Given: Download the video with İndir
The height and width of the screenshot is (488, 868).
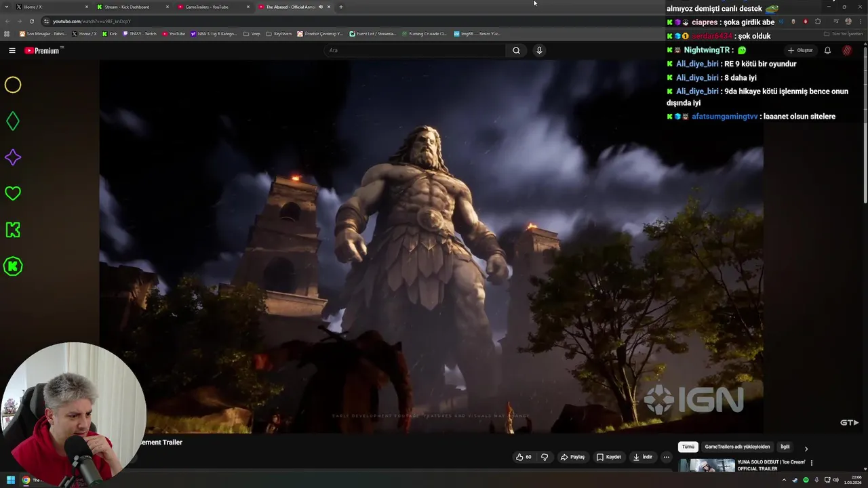Looking at the screenshot, I should pos(642,457).
